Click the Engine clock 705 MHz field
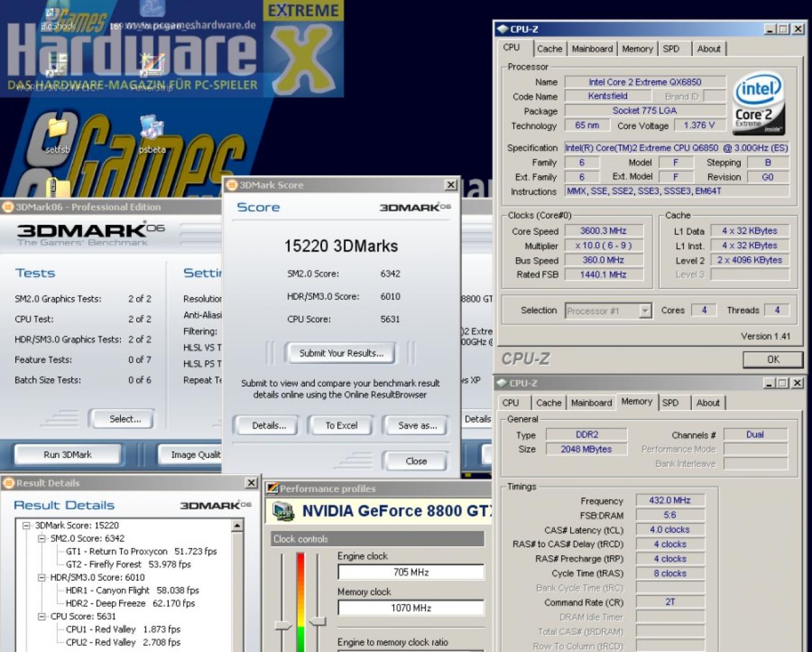The width and height of the screenshot is (812, 652). click(x=411, y=572)
